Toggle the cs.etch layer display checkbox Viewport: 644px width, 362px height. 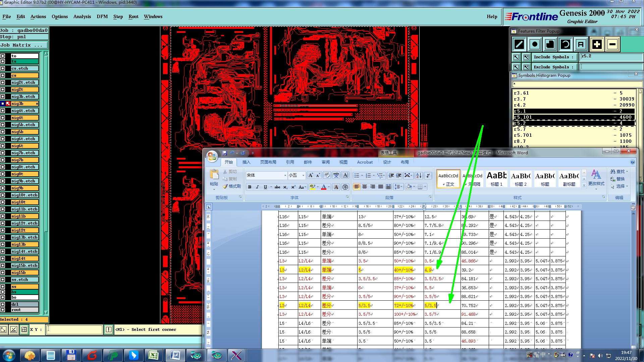pyautogui.click(x=3, y=68)
